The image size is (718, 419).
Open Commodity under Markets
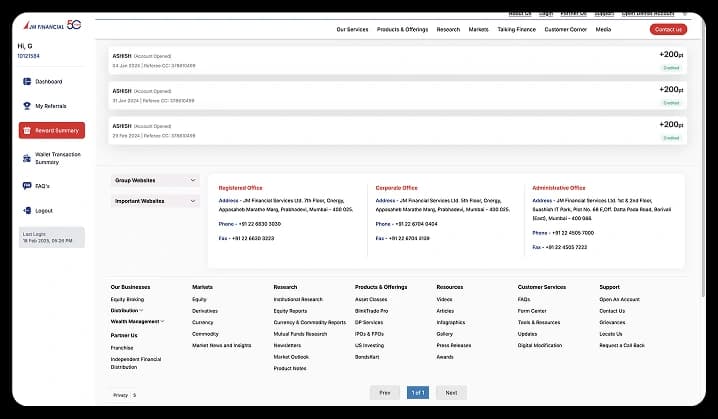[205, 334]
